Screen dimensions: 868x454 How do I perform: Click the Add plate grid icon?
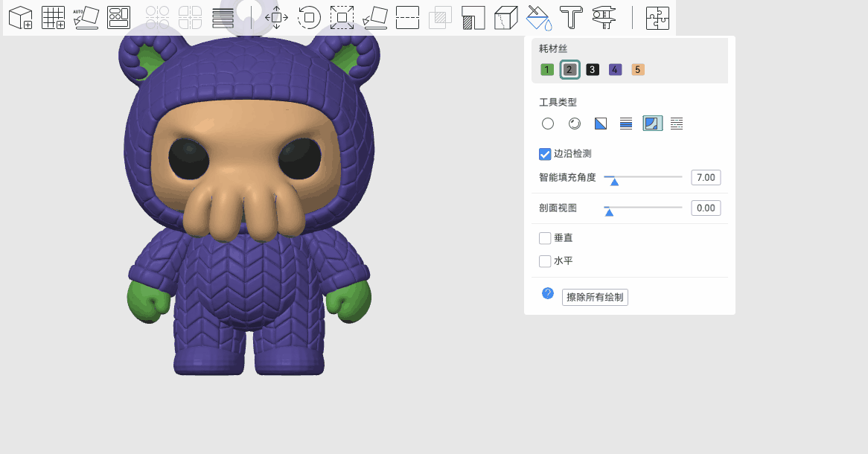pyautogui.click(x=53, y=18)
